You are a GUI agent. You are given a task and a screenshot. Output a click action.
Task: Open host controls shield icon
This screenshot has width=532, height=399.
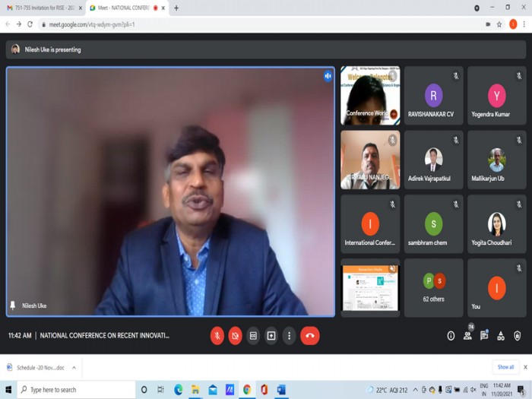click(x=517, y=336)
